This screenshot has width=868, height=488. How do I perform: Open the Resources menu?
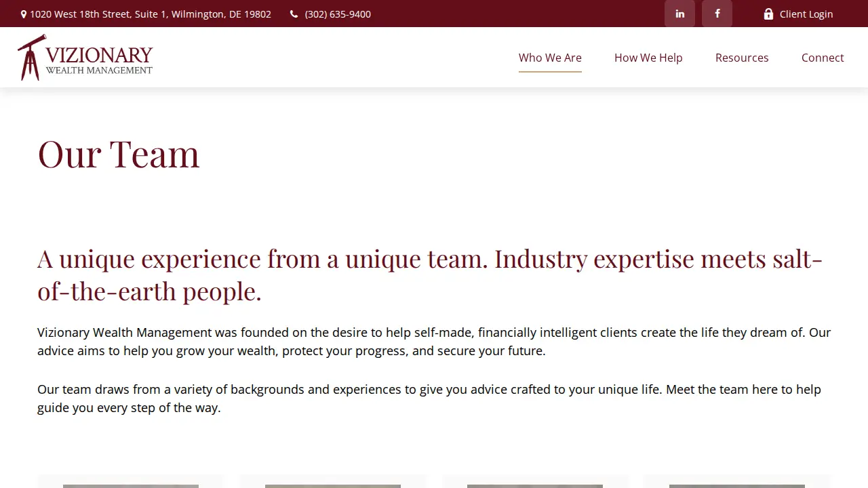(x=742, y=58)
